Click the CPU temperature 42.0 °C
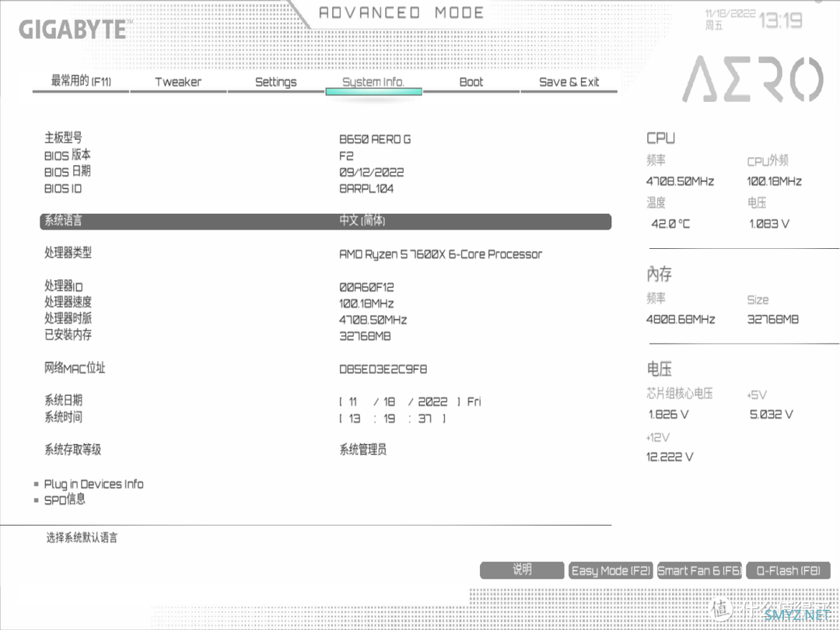The width and height of the screenshot is (840, 630). point(670,224)
